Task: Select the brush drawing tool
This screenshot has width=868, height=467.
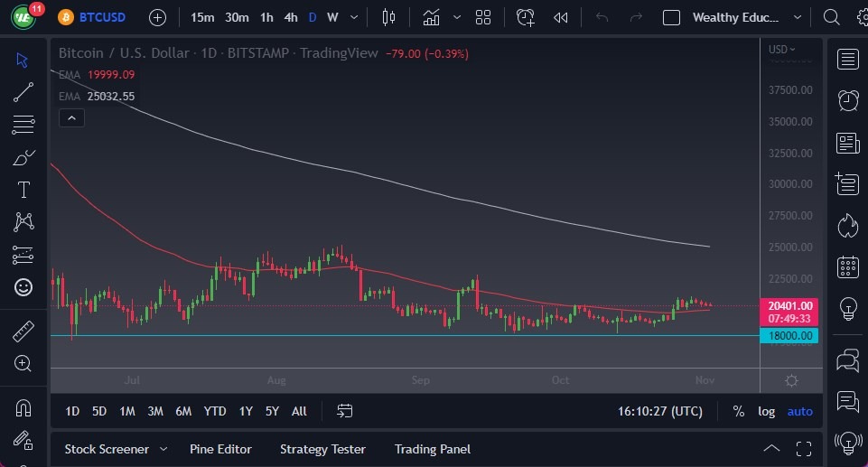Action: coord(23,158)
